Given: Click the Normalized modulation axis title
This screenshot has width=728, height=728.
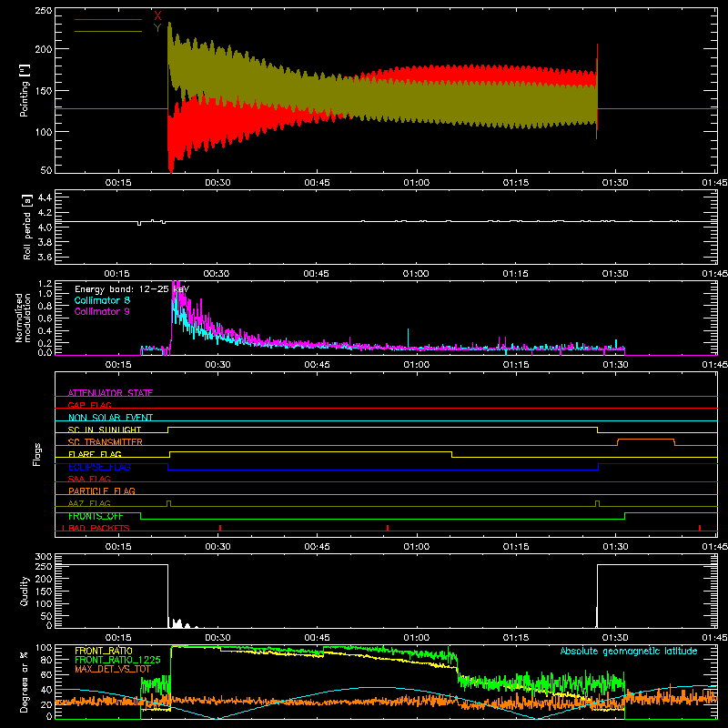Looking at the screenshot, I should [23, 318].
